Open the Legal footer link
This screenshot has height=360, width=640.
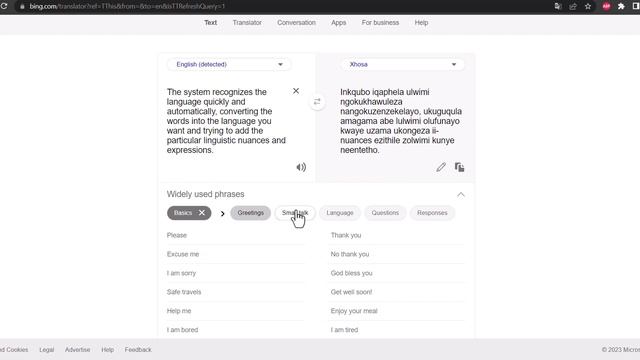click(x=47, y=350)
